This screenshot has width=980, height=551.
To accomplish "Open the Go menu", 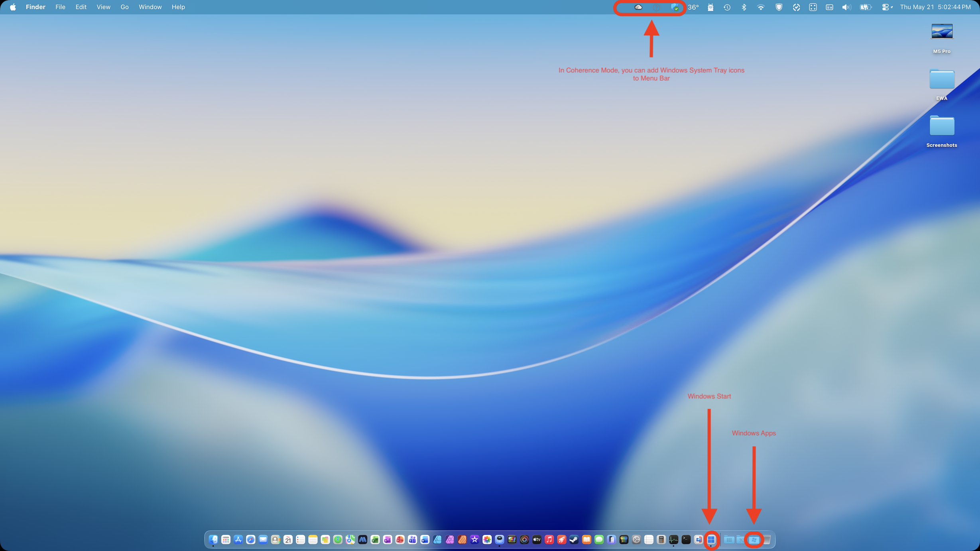I will [124, 7].
